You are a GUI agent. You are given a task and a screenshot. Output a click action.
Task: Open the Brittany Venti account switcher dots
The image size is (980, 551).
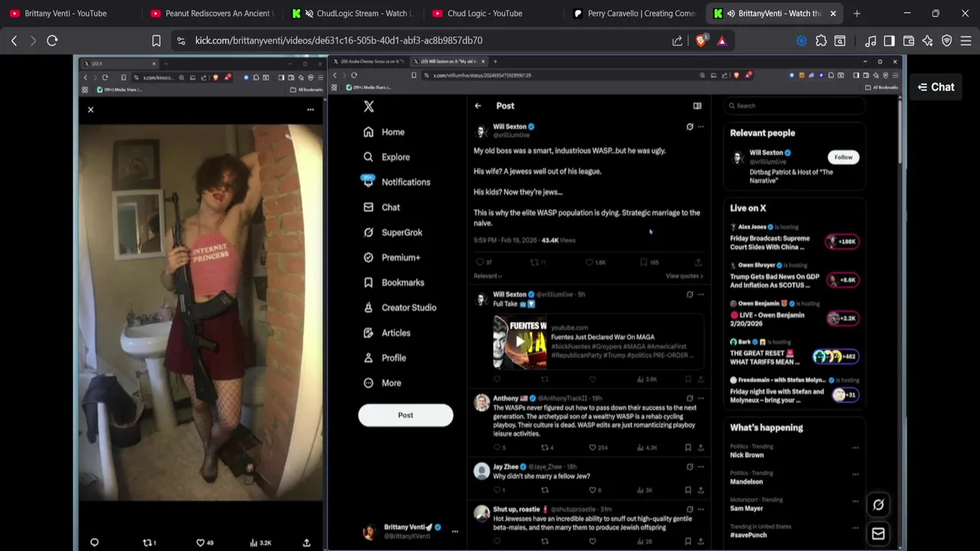point(455,531)
